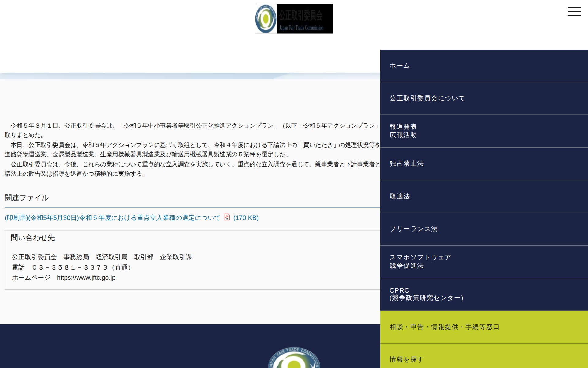Screen dimensions: 588x368
Task: Click the (170 KB) file size text
Action: coord(246,217)
